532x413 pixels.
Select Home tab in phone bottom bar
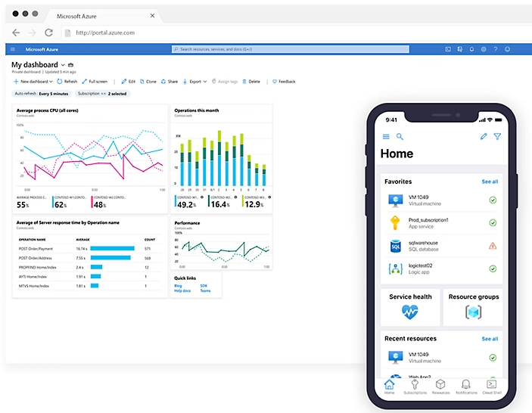(x=389, y=387)
